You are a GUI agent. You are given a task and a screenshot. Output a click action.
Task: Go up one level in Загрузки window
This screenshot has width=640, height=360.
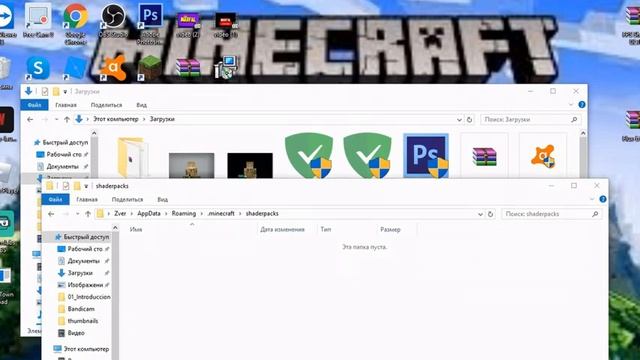(67, 120)
